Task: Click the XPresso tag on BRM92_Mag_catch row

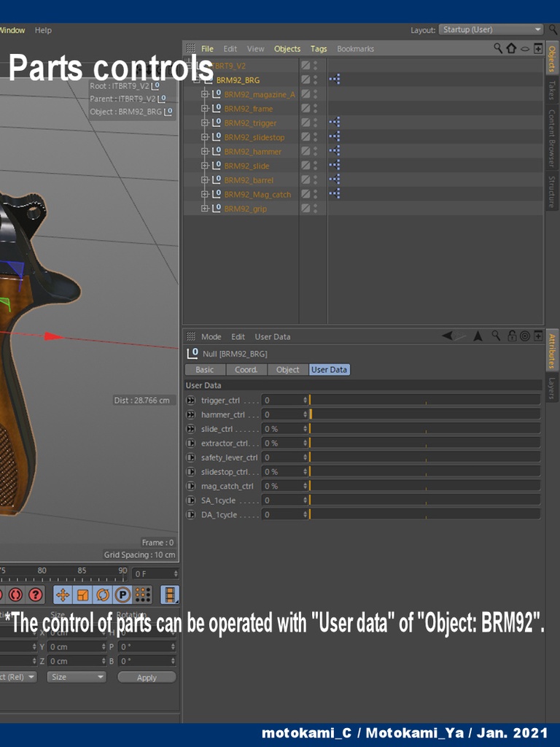Action: [334, 193]
